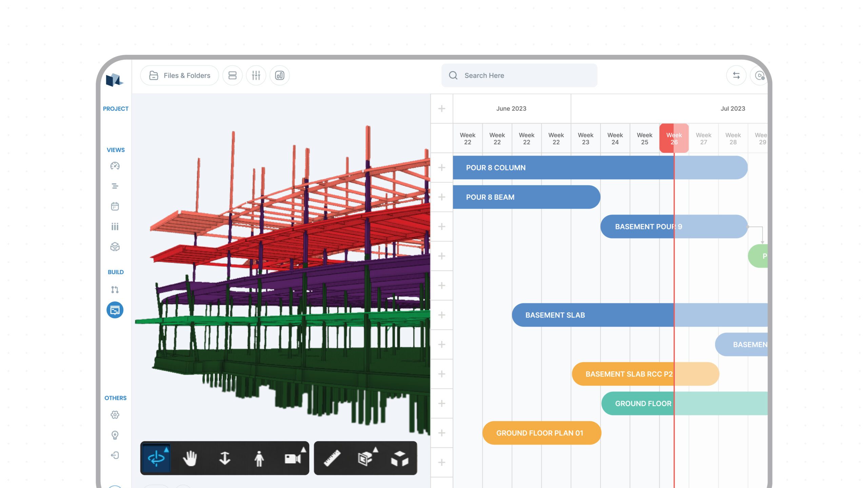The width and height of the screenshot is (868, 488).
Task: Select the Orbit navigation tool
Action: [157, 460]
